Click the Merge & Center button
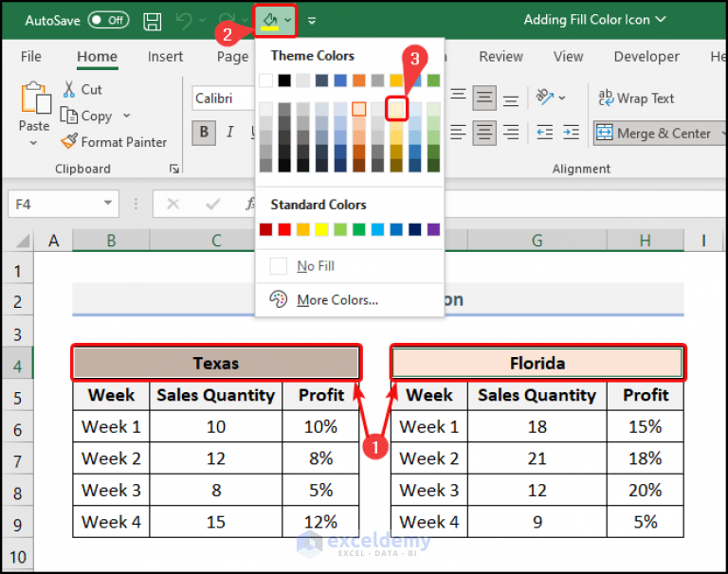Screen dimensions: 728x574 pyautogui.click(x=654, y=134)
